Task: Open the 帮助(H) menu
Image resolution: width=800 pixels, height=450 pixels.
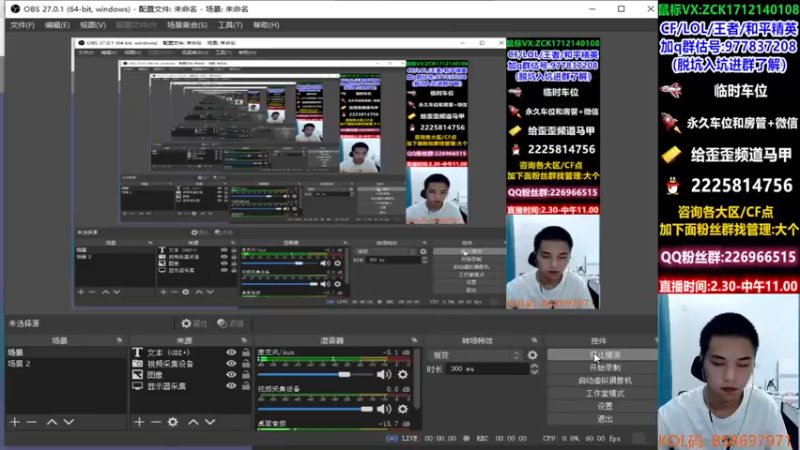Action: pyautogui.click(x=266, y=25)
